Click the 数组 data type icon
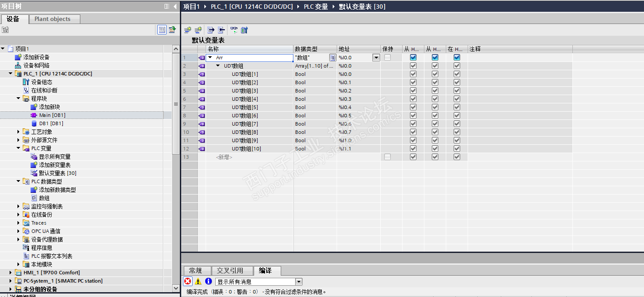This screenshot has width=644, height=297. (x=34, y=198)
